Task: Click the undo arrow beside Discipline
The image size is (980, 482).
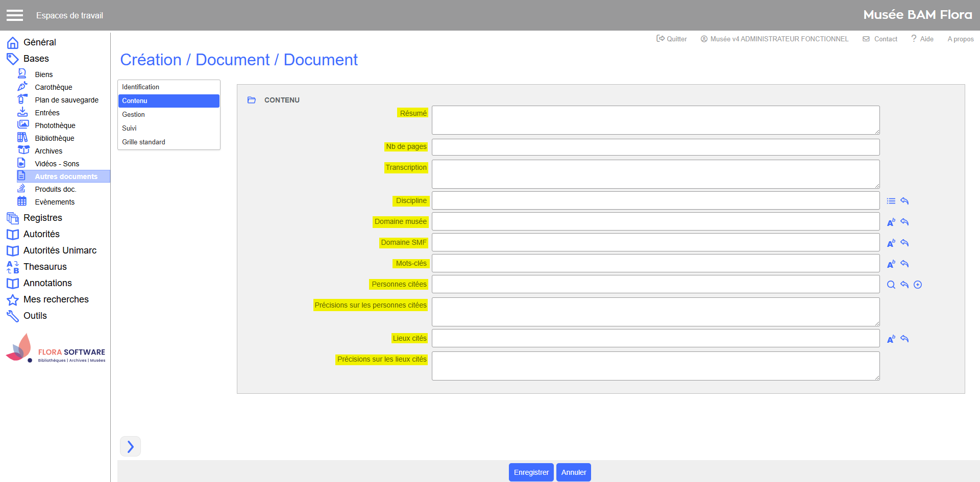Action: pos(904,201)
